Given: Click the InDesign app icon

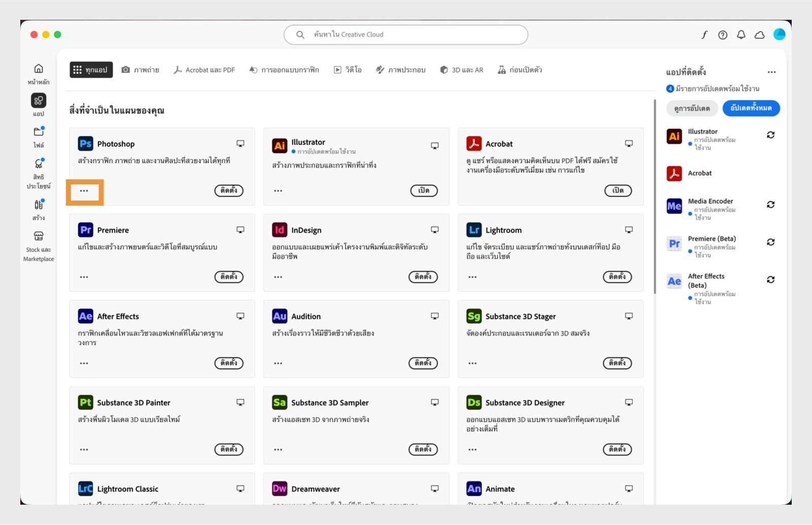Looking at the screenshot, I should click(280, 230).
